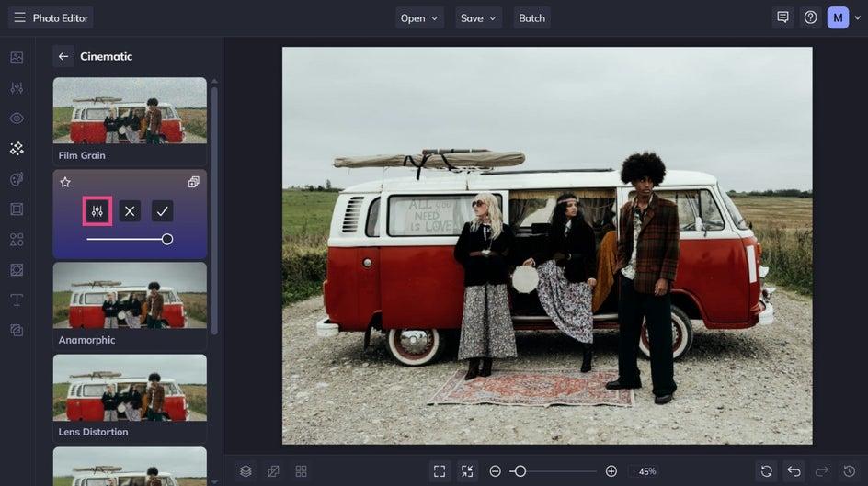Image resolution: width=868 pixels, height=486 pixels.
Task: Apply the effect with checkmark button
Action: point(162,210)
